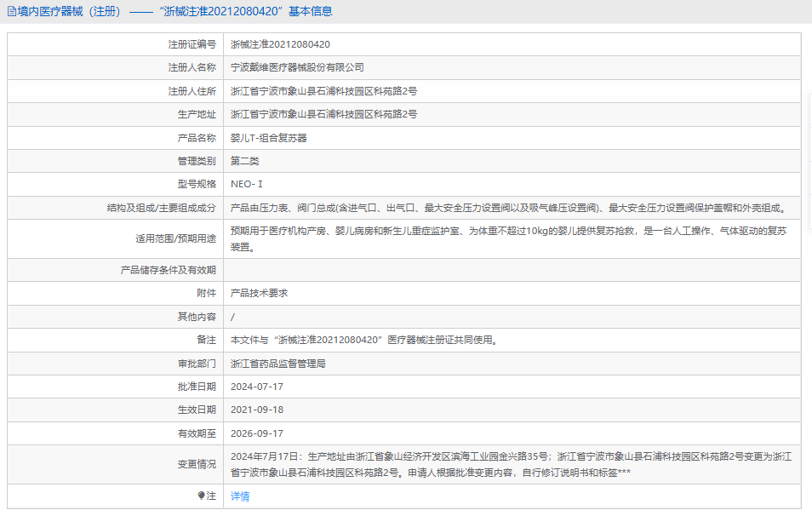Click the approval date 2024-07-17

[257, 387]
